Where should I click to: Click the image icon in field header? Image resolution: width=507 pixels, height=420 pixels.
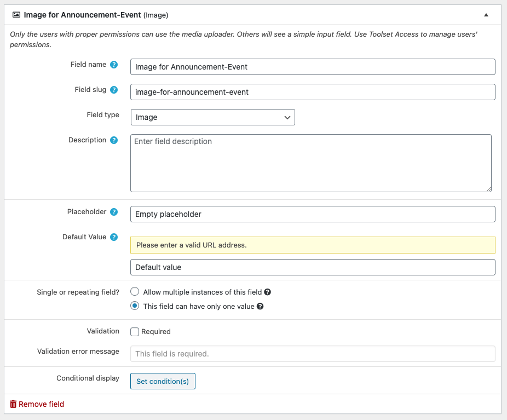coord(16,15)
